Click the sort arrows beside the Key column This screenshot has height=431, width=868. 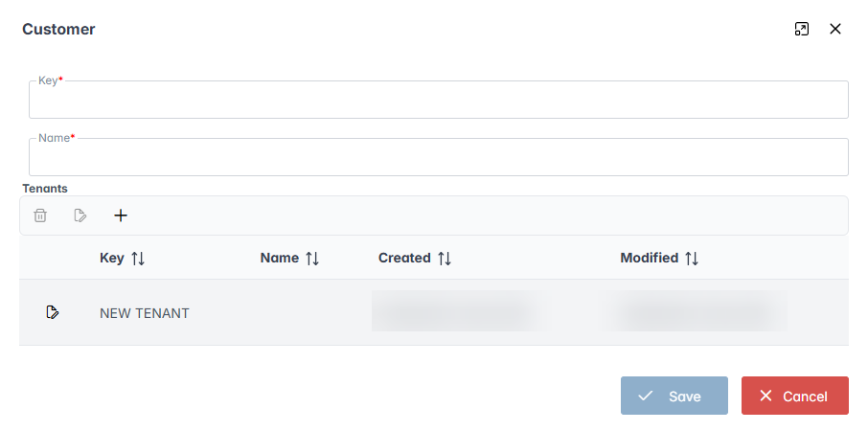138,259
